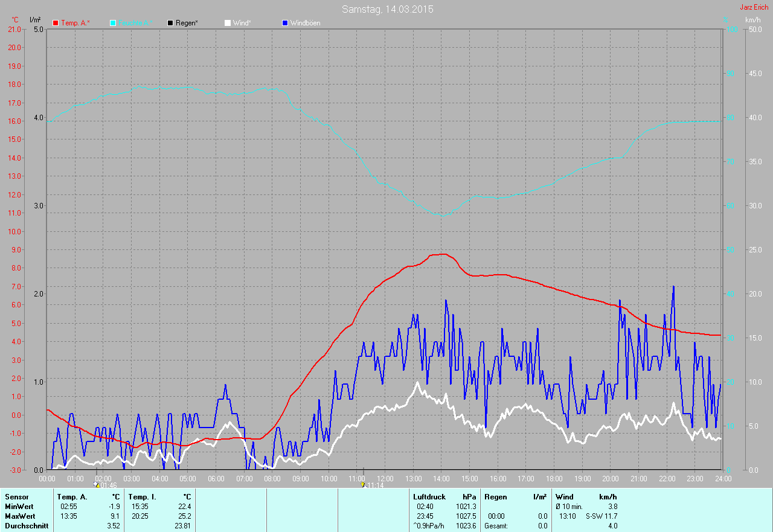Image resolution: width=773 pixels, height=532 pixels.
Task: Select the "Wind*" legend label
Action: [242, 23]
